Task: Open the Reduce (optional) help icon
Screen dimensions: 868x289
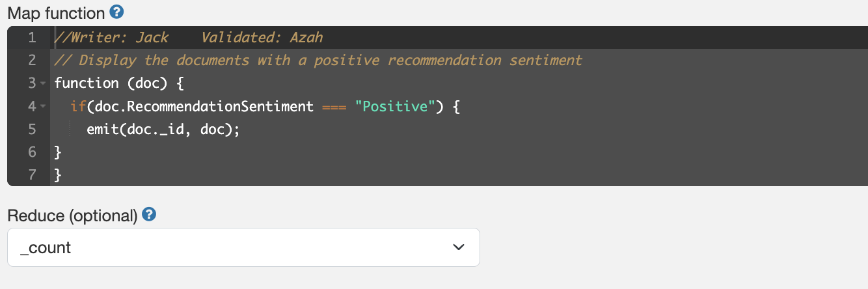Action: (x=149, y=214)
